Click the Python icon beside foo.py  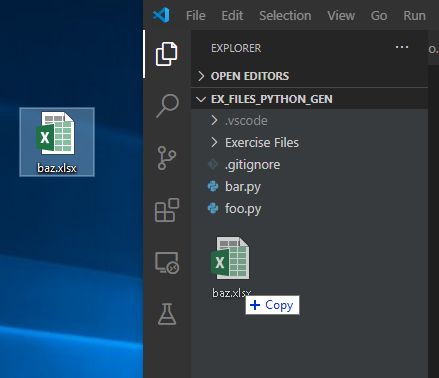pos(213,208)
